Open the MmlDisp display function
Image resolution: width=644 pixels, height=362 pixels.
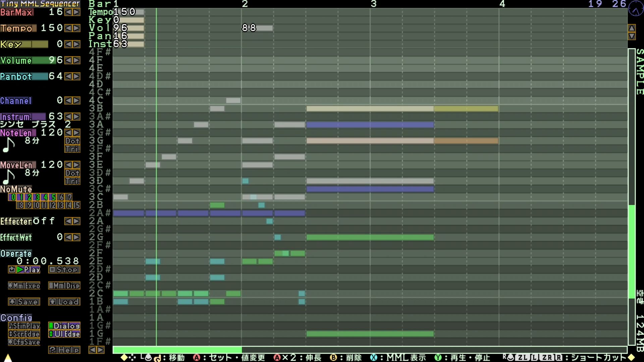pos(64,286)
